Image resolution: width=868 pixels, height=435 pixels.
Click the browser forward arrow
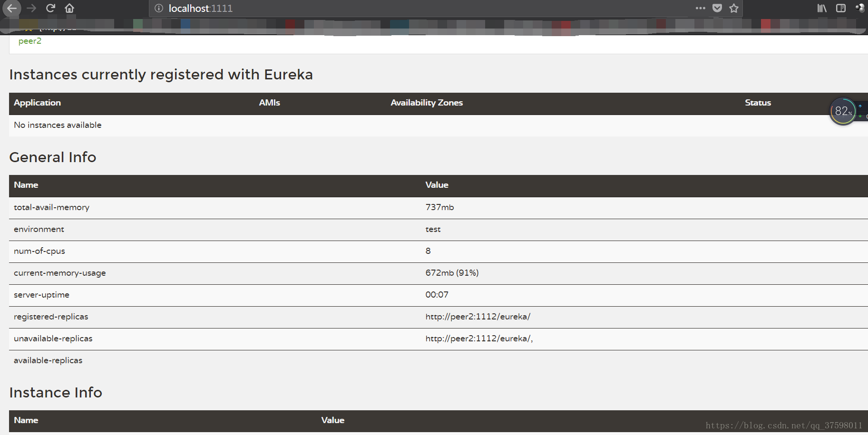click(31, 8)
